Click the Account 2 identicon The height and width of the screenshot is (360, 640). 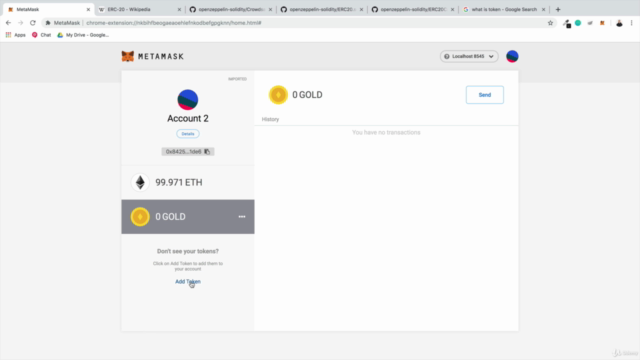coord(188,100)
